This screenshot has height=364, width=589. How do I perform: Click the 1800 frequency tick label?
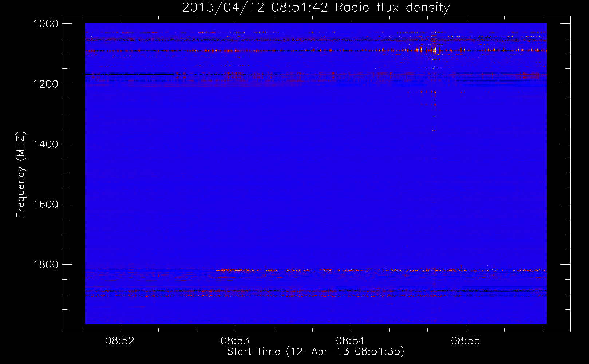click(46, 265)
